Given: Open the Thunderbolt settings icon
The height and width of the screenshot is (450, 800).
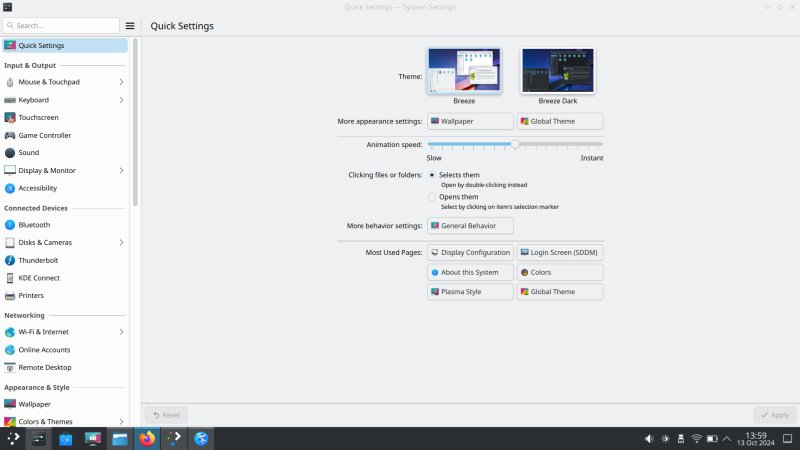Looking at the screenshot, I should pyautogui.click(x=10, y=260).
